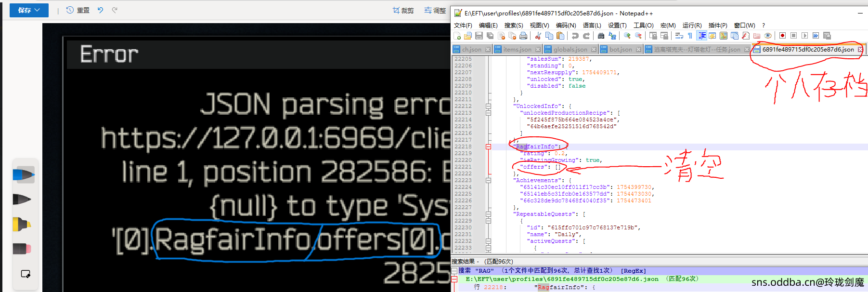Image resolution: width=868 pixels, height=292 pixels.
Task: Open the 调整 adjustments tool
Action: (435, 10)
